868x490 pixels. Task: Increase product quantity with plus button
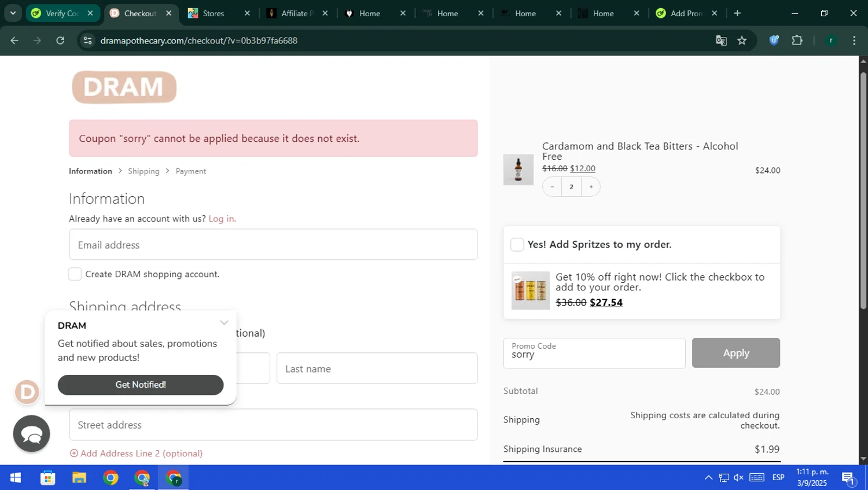click(591, 186)
